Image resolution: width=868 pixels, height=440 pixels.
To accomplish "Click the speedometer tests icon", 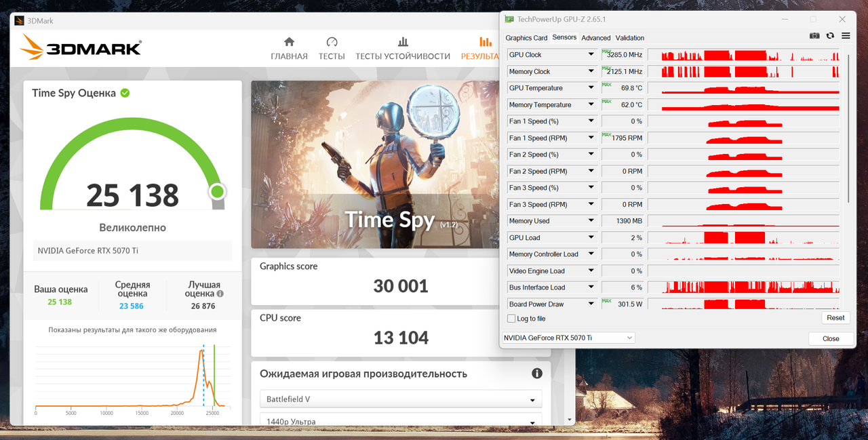I will click(332, 42).
